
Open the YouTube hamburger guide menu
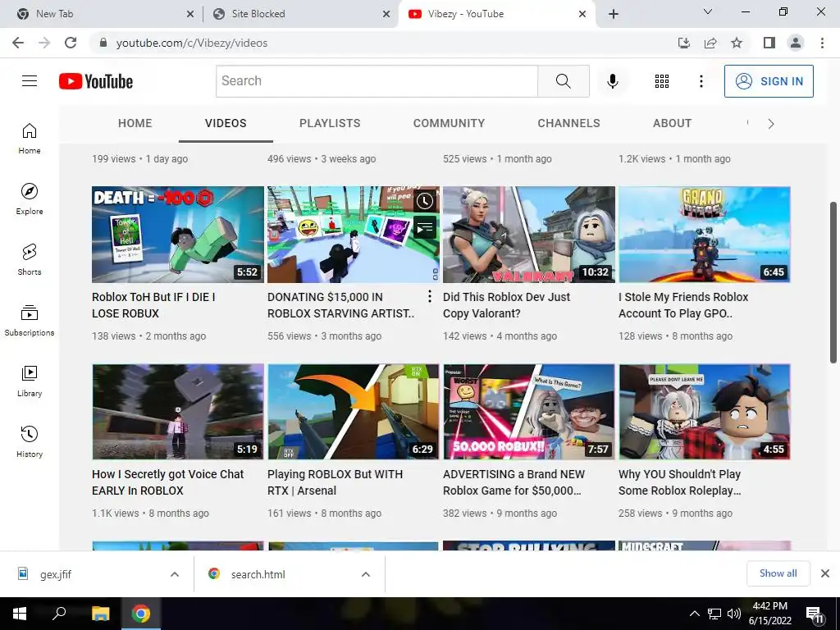click(30, 81)
